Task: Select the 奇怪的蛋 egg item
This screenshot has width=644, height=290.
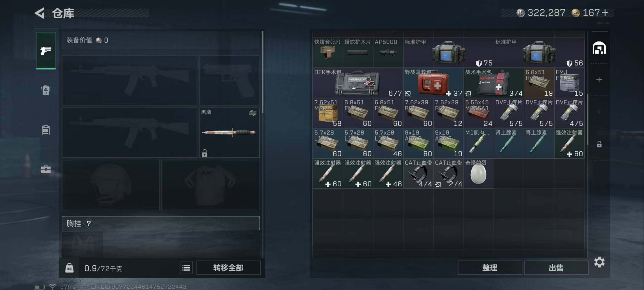Action: click(478, 173)
